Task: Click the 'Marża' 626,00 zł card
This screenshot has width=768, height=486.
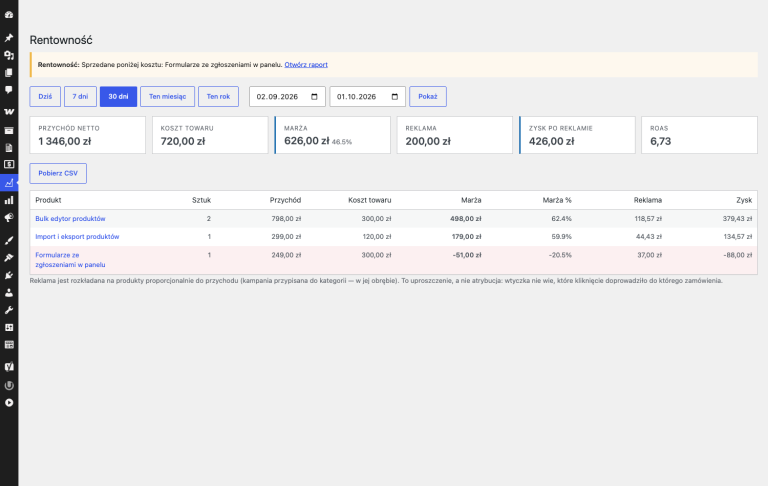Action: (333, 135)
